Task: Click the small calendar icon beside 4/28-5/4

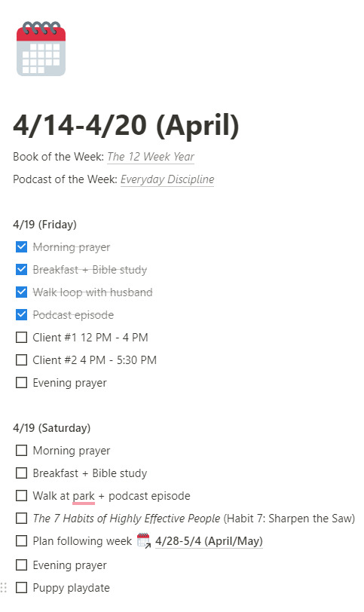Action: tap(144, 541)
